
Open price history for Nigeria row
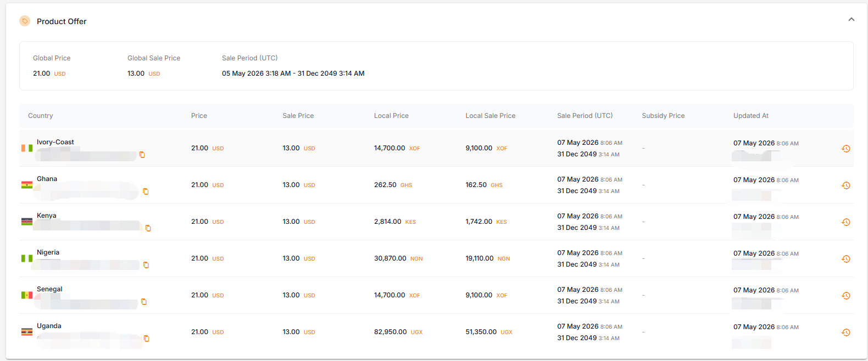(846, 259)
